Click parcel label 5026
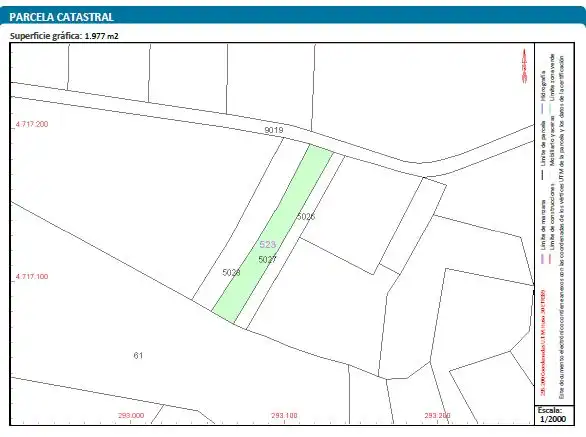586x437 pixels. [306, 216]
